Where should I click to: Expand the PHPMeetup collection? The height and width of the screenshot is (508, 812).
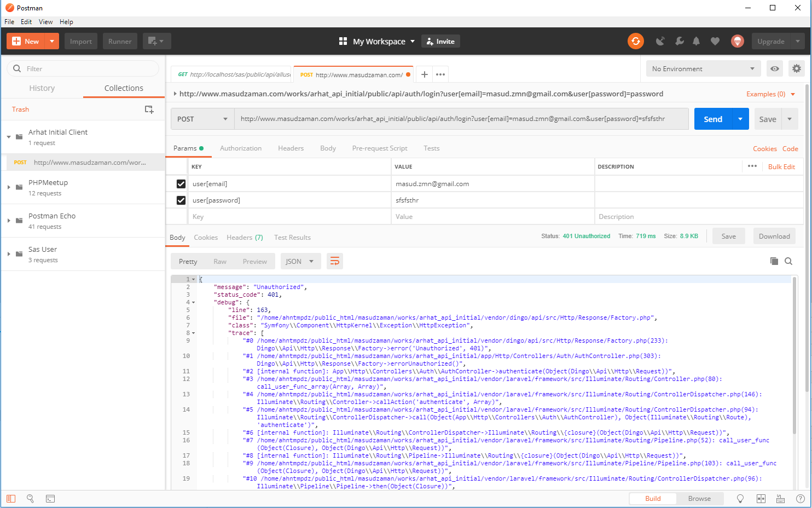tap(9, 187)
